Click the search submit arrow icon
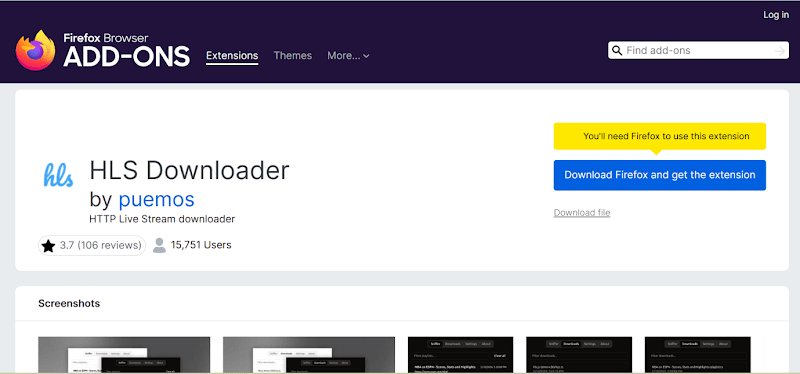This screenshot has width=800, height=374. 779,51
